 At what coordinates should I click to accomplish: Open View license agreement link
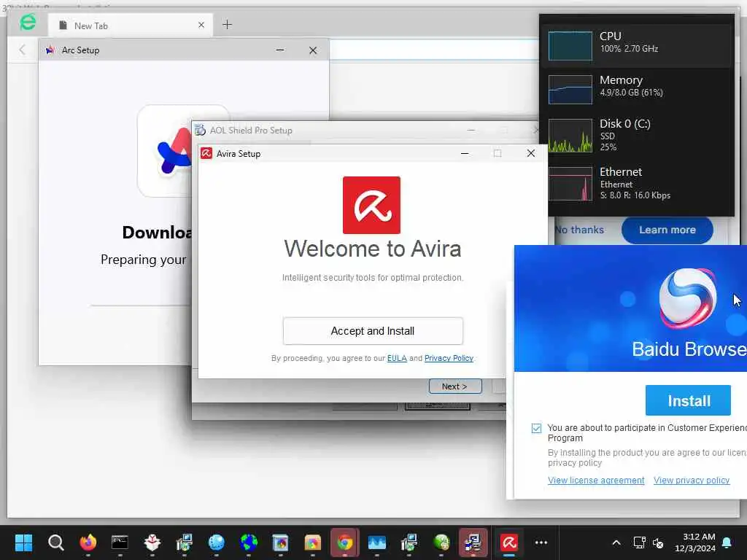pos(596,481)
